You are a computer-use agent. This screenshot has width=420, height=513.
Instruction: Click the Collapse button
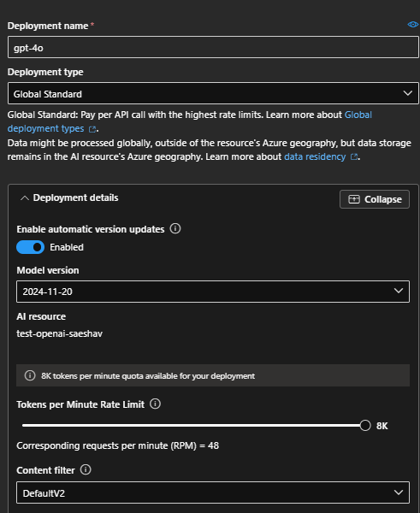pos(375,199)
